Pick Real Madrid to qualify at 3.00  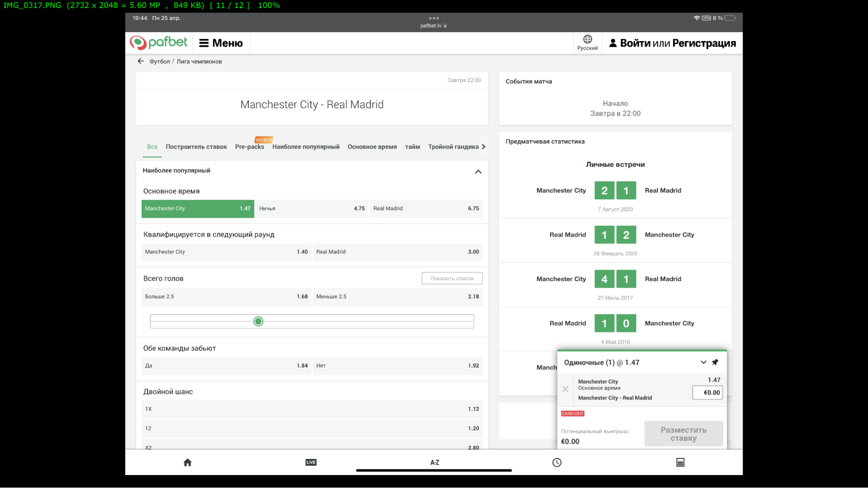click(x=398, y=252)
